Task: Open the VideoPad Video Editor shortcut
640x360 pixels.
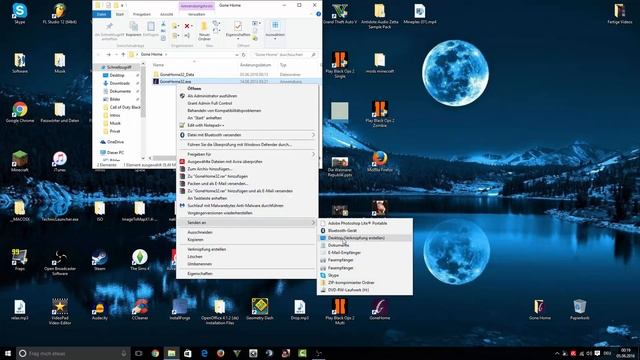Action: 60,311
